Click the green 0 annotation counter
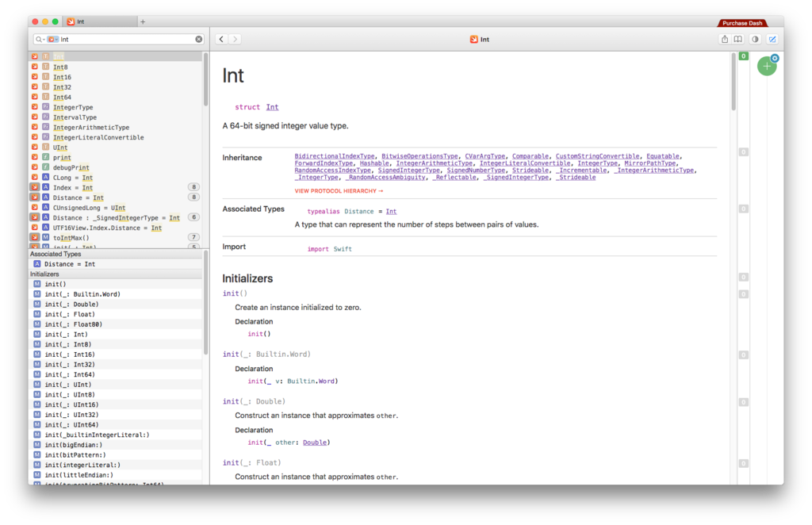The width and height of the screenshot is (812, 525). [x=743, y=56]
